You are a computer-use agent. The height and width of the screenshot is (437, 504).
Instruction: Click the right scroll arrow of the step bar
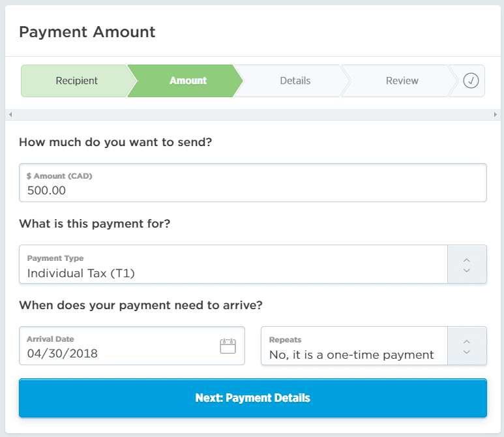tap(495, 115)
